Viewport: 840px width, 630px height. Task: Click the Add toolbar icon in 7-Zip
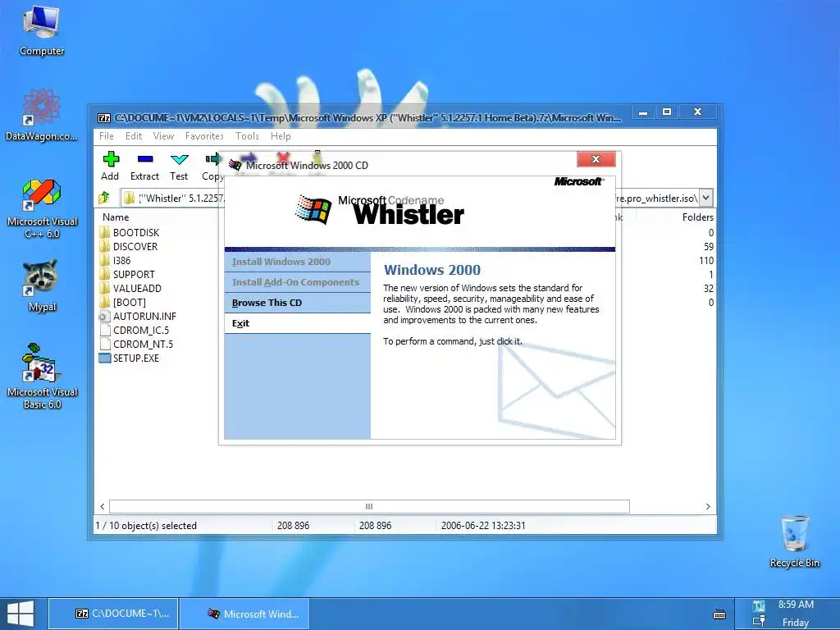point(111,160)
